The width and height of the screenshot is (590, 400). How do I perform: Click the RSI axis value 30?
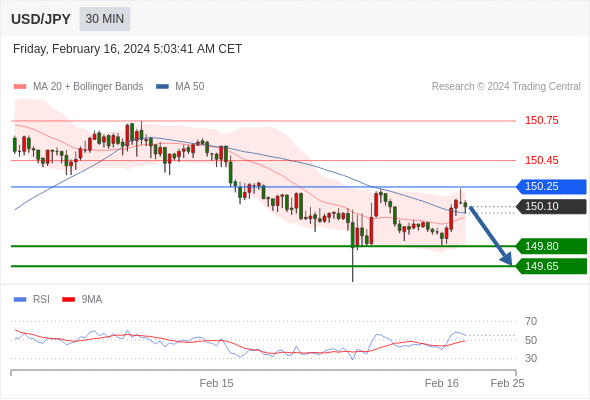click(531, 358)
